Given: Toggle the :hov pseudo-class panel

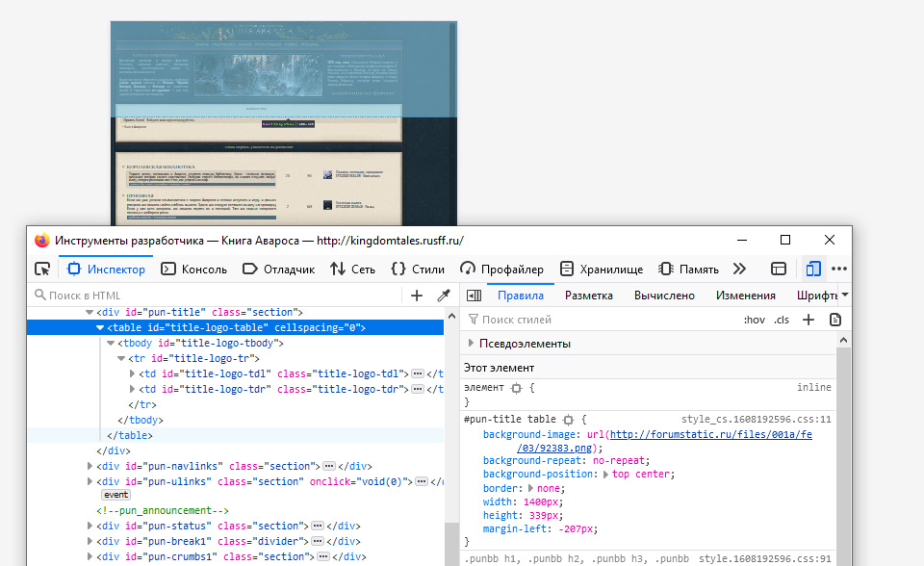Looking at the screenshot, I should pos(755,320).
